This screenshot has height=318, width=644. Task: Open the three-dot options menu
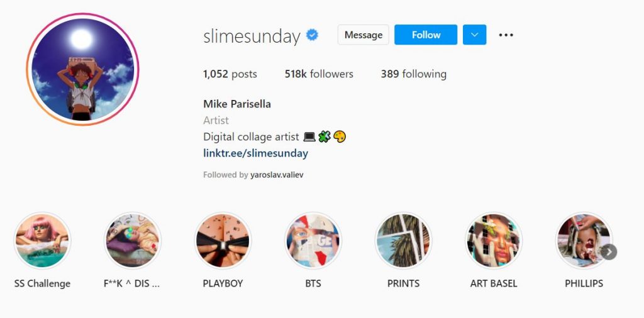tap(506, 35)
